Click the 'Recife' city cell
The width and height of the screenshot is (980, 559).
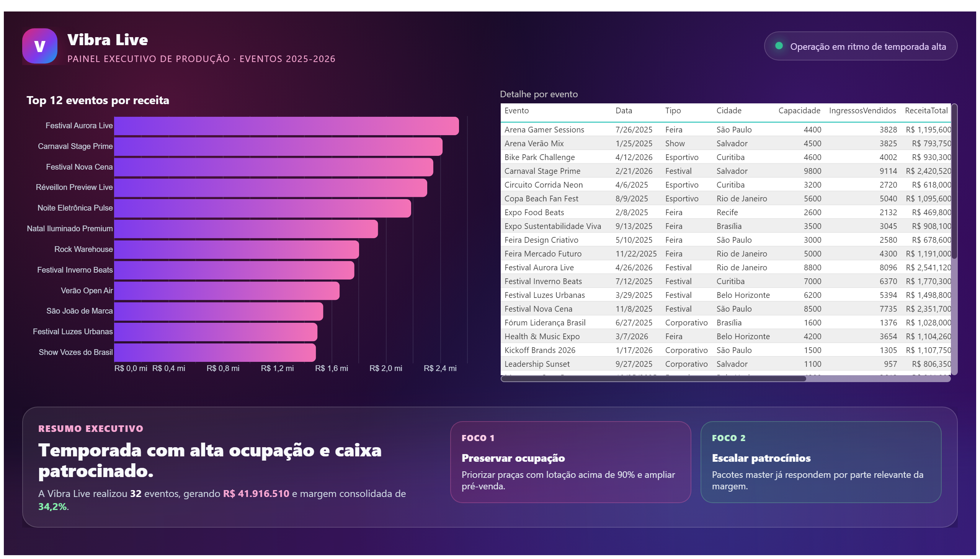pyautogui.click(x=727, y=213)
